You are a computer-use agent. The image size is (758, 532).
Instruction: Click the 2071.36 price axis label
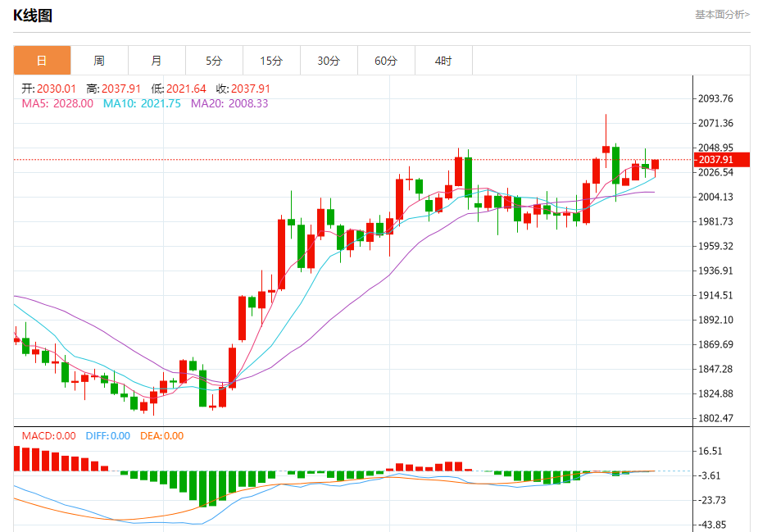point(716,123)
